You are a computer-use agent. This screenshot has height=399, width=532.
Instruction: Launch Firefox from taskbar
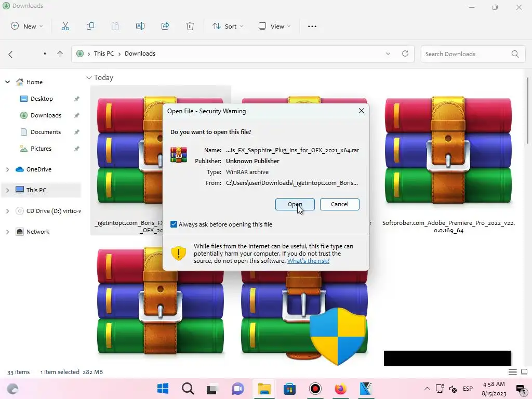340,389
